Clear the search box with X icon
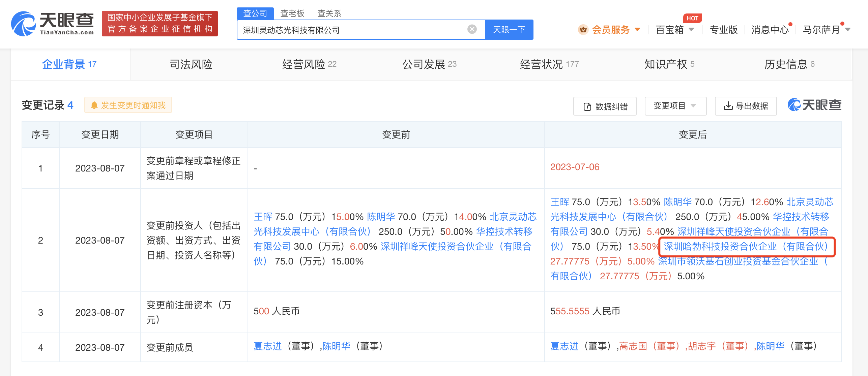 (x=472, y=30)
